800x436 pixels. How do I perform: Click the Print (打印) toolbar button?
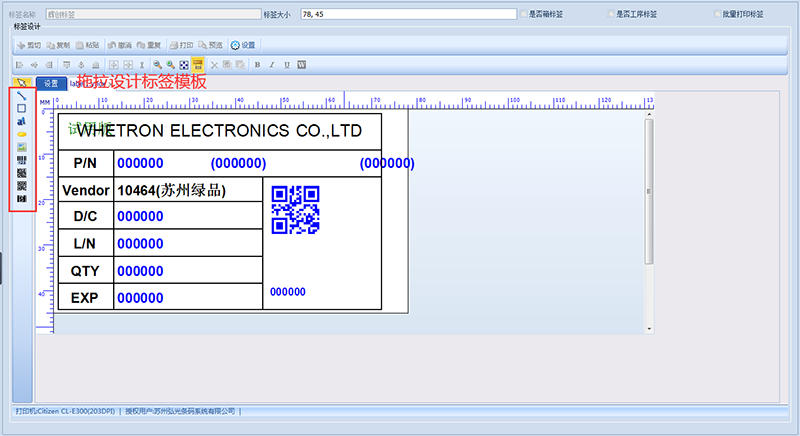pos(182,45)
